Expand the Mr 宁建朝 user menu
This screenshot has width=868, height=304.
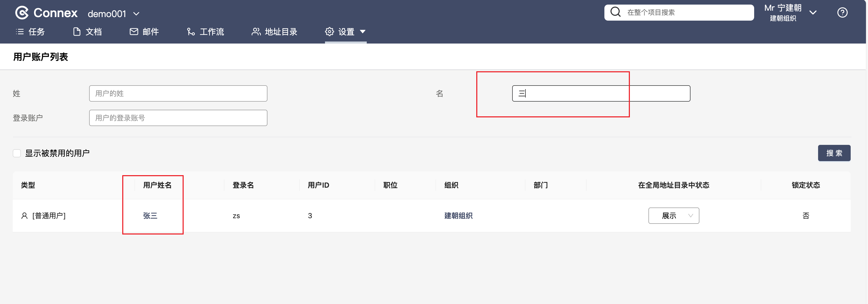(813, 13)
